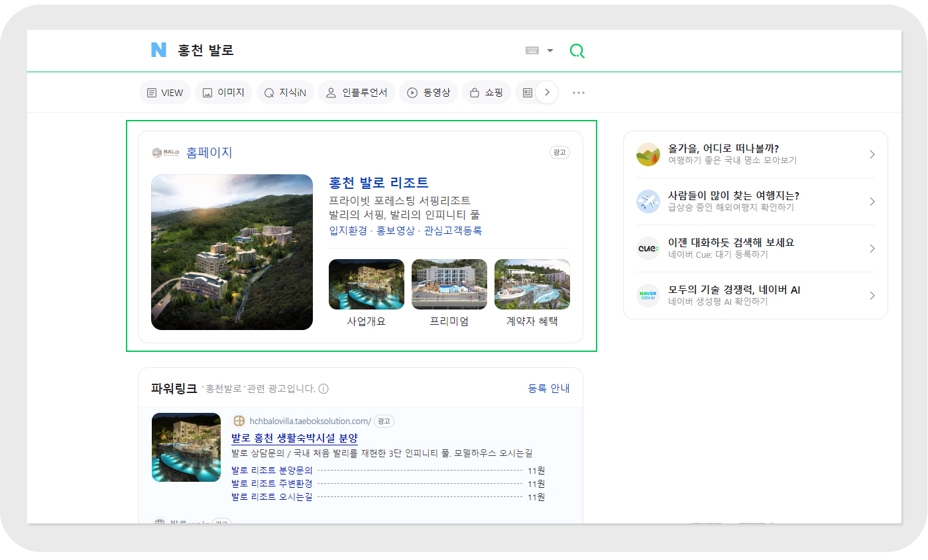Click the 프라이빗 포레스팅 서핑리조트 description text
This screenshot has width=928, height=560.
400,200
